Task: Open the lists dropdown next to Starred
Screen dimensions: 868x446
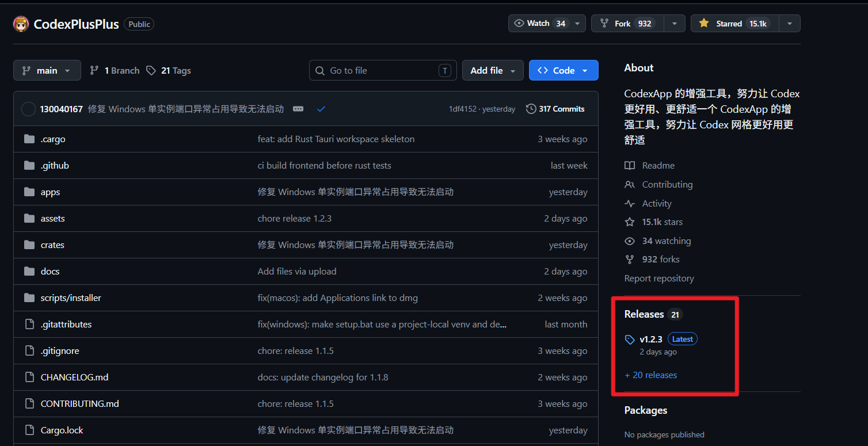Action: coord(789,24)
